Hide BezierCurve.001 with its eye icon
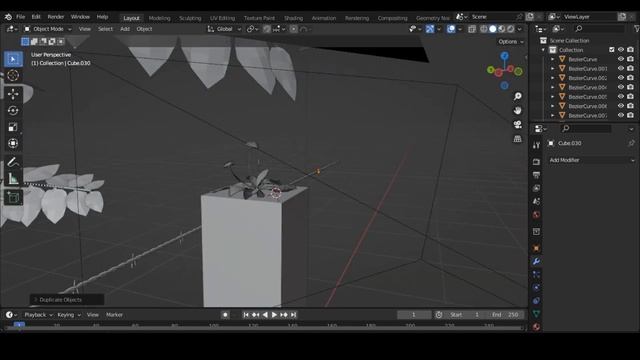 (x=621, y=69)
